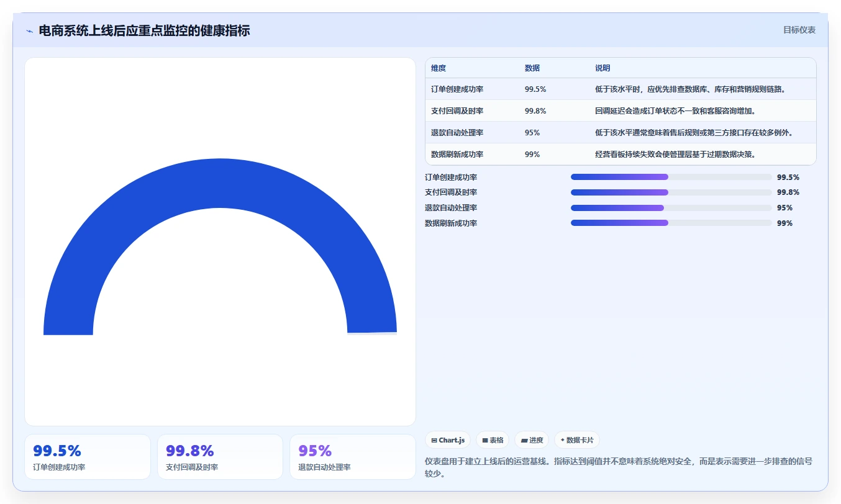Click the 99% value in the table
The image size is (841, 504).
pyautogui.click(x=532, y=155)
